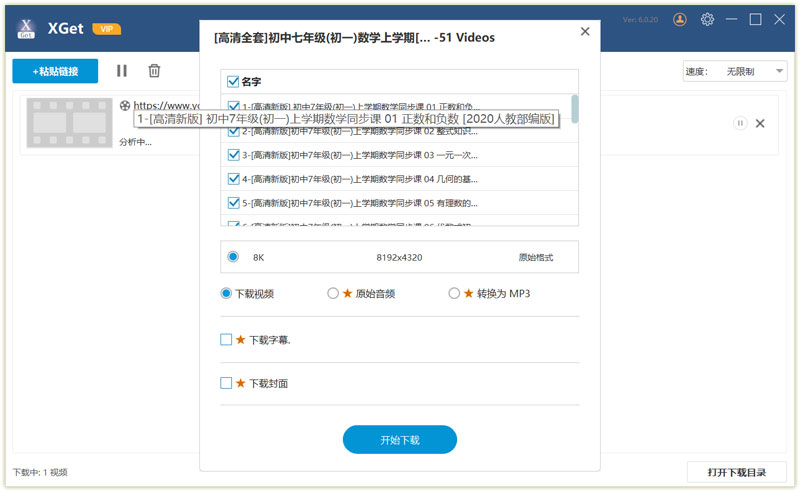The image size is (800, 492).
Task: Click the trash delete icon
Action: click(154, 71)
